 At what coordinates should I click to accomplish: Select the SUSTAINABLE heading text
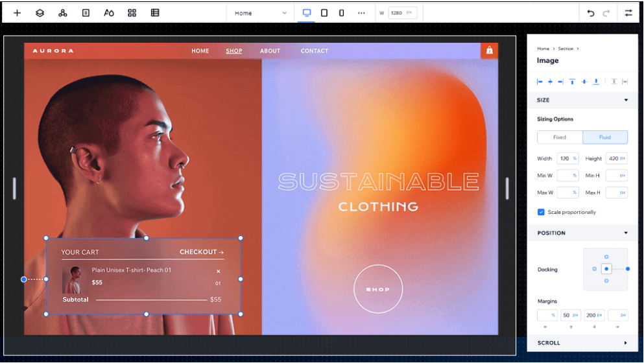coord(378,181)
